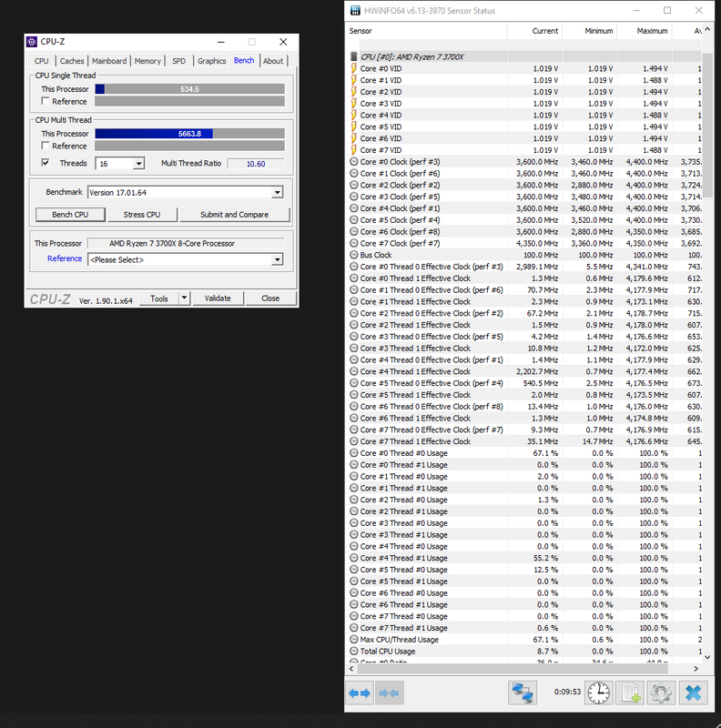This screenshot has width=721, height=728.
Task: Click Stress CPU button
Action: tap(142, 215)
